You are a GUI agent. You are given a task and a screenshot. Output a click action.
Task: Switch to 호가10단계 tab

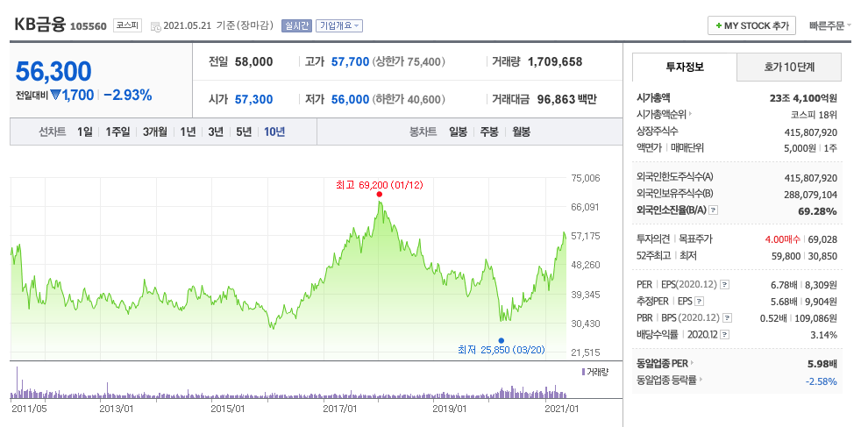[x=789, y=67]
